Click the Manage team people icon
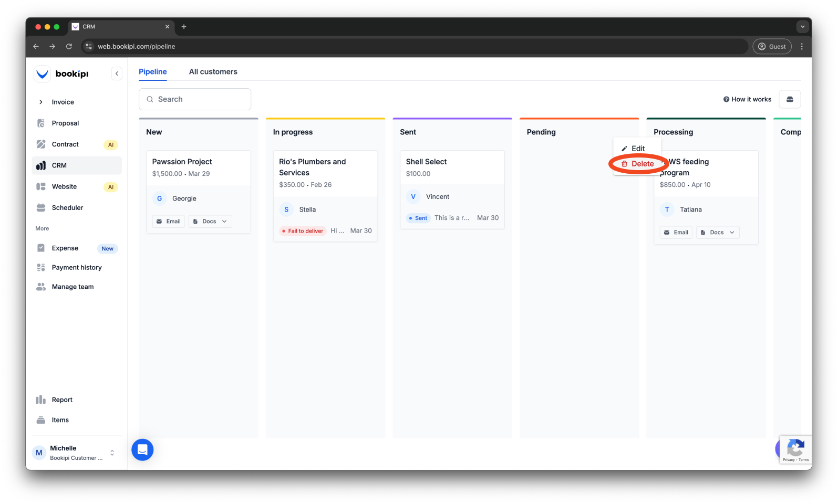838x504 pixels. [41, 287]
